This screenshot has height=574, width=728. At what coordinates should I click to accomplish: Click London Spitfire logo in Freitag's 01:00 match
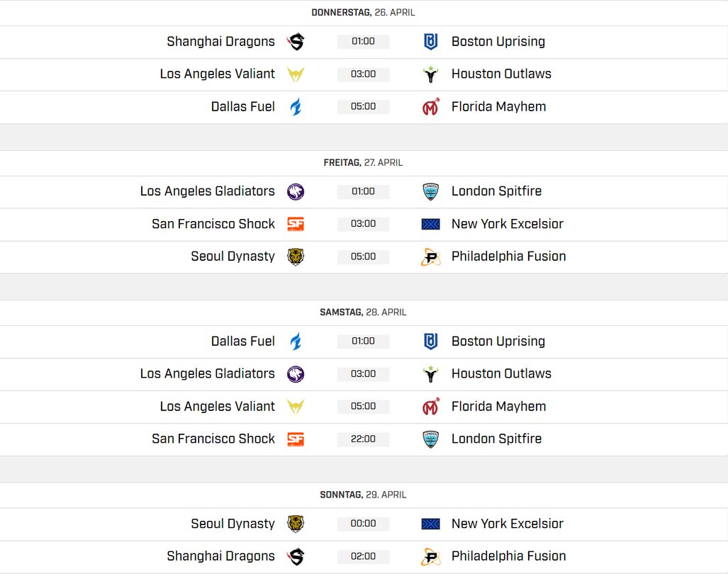pyautogui.click(x=430, y=191)
